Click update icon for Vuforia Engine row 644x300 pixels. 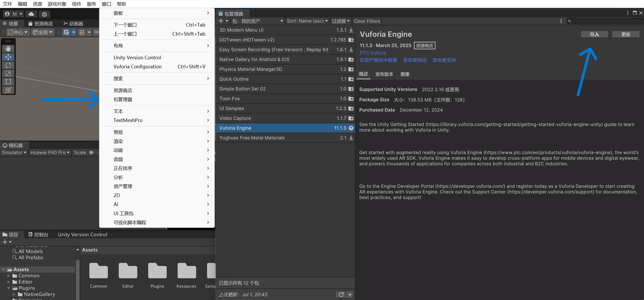pyautogui.click(x=351, y=128)
